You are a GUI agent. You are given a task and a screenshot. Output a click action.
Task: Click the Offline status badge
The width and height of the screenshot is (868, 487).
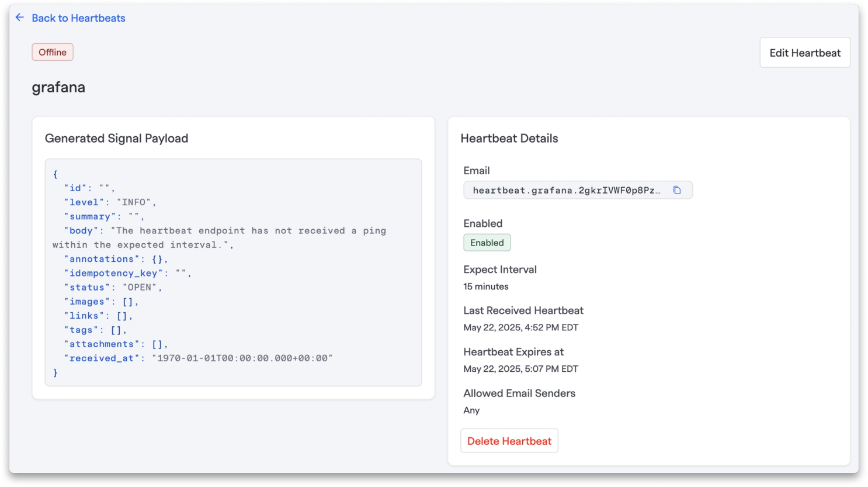coord(53,52)
